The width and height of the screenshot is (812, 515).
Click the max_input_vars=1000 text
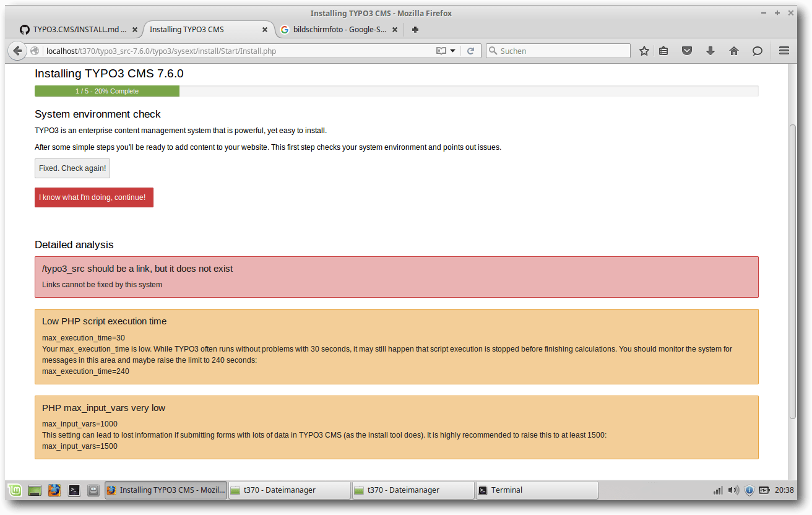click(x=80, y=424)
